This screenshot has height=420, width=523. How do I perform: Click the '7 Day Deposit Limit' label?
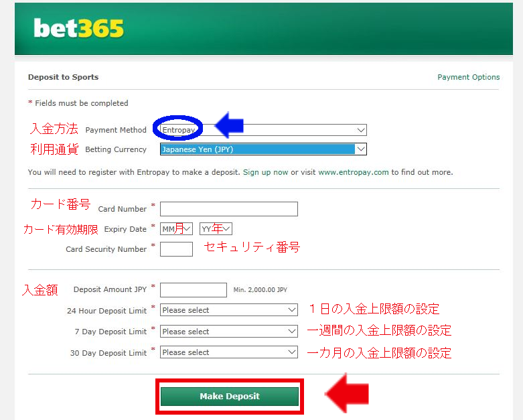coord(110,332)
